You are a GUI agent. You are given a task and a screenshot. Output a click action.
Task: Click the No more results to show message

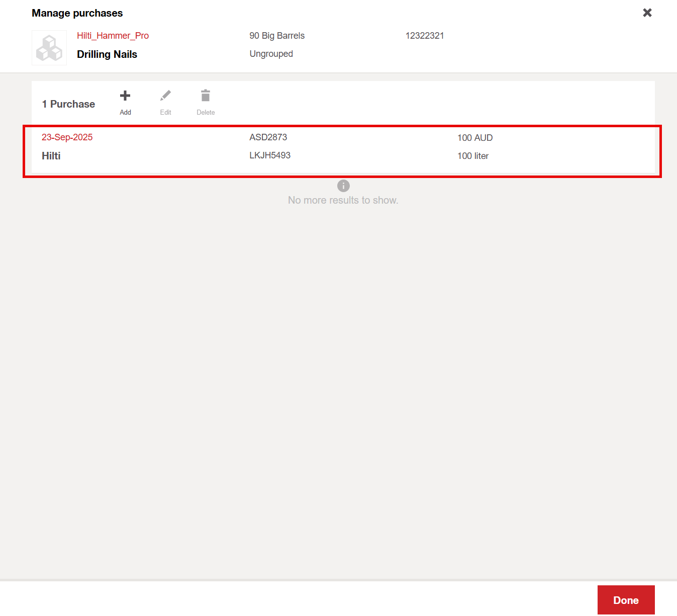click(x=343, y=200)
